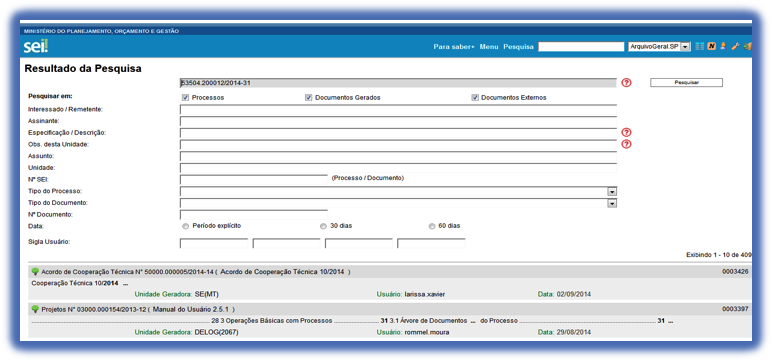
Task: Click the text DELOG(2067)
Action: coord(217,332)
